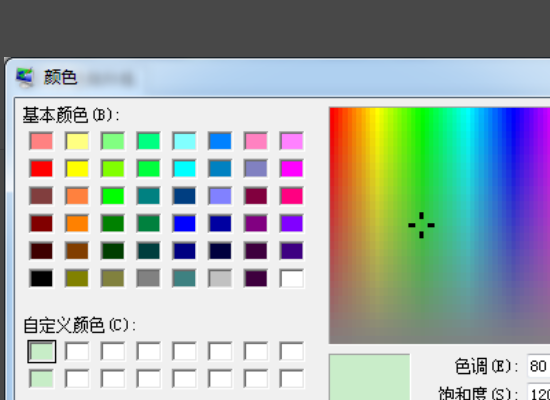550x400 pixels.
Task: Pick the yellow basic color swatch
Action: pyautogui.click(x=77, y=168)
